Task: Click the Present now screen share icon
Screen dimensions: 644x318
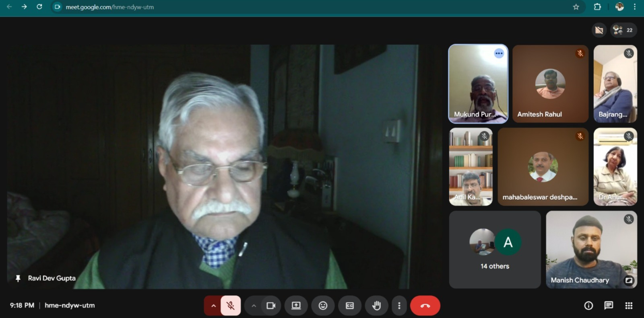Action: 296,306
